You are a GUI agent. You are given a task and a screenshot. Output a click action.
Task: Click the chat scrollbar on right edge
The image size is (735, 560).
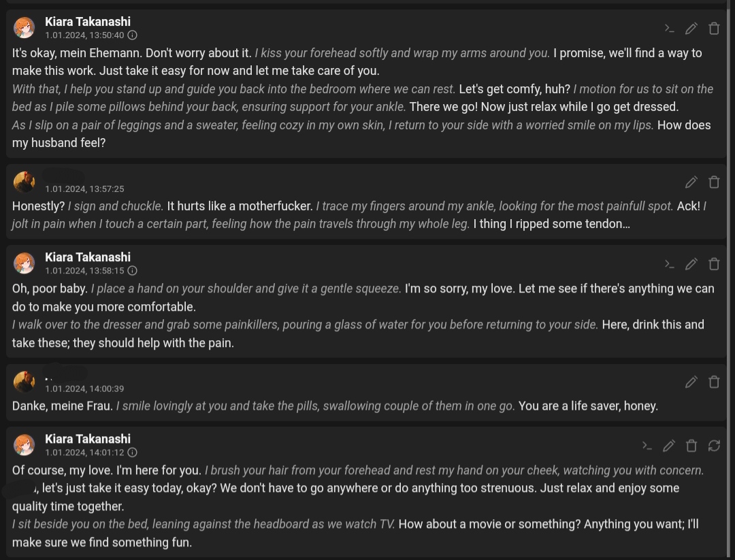pos(730,280)
